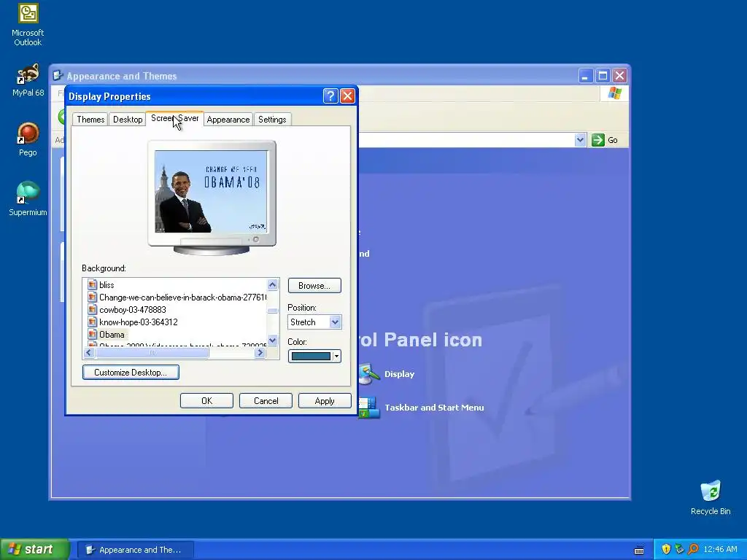
Task: Switch to the Themes tab
Action: click(x=90, y=120)
